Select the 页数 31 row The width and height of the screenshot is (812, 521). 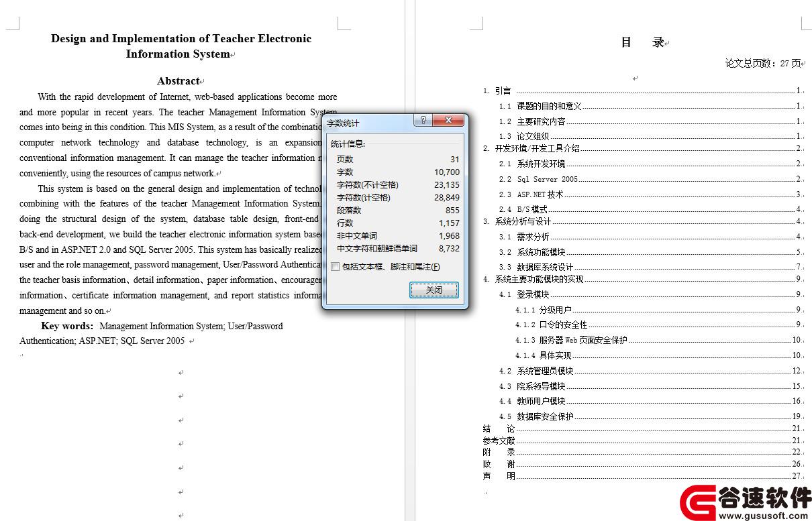tap(398, 159)
